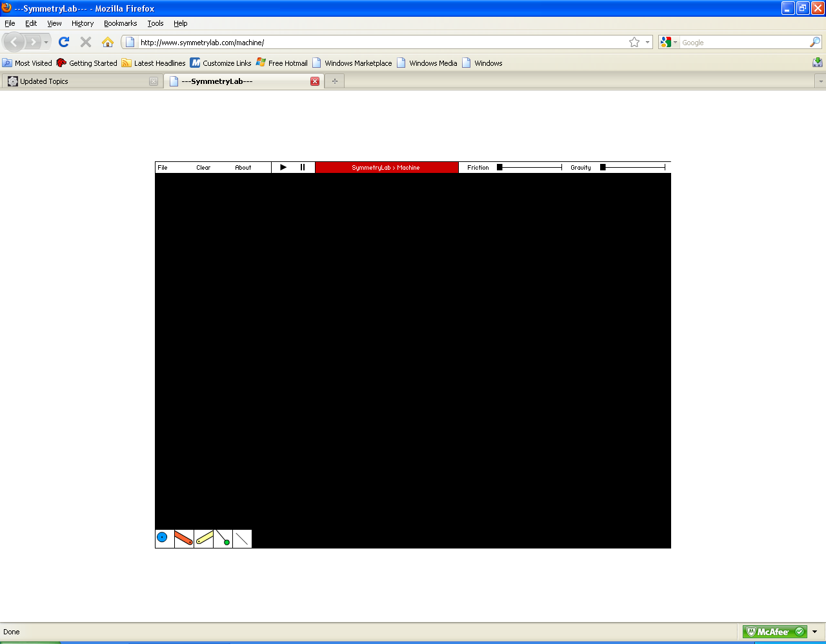Stop loading the page
This screenshot has width=826, height=644.
coord(85,42)
